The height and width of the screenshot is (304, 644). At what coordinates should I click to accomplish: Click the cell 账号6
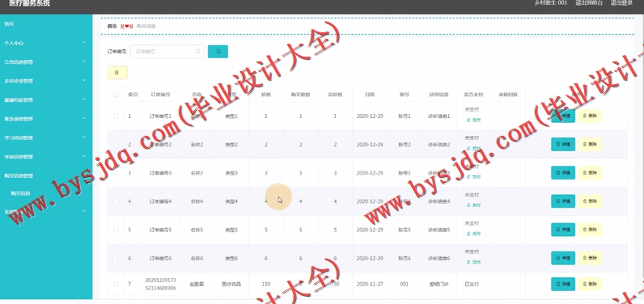point(405,258)
